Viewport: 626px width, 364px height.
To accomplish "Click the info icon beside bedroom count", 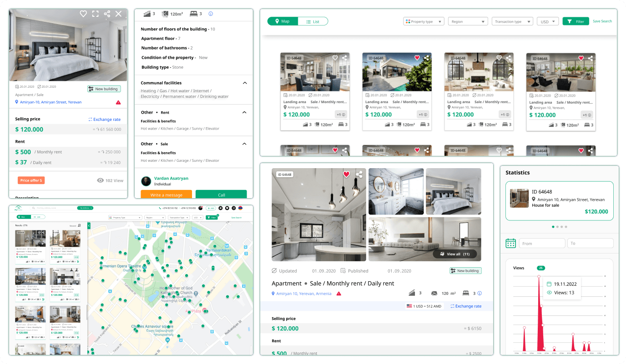I will point(211,14).
